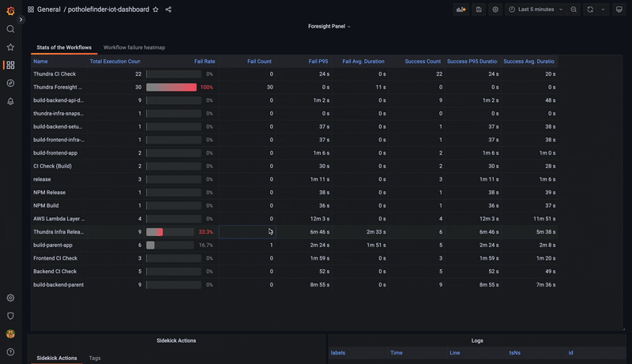Open the Foresight Panel title menu
The image size is (632, 364).
[329, 26]
